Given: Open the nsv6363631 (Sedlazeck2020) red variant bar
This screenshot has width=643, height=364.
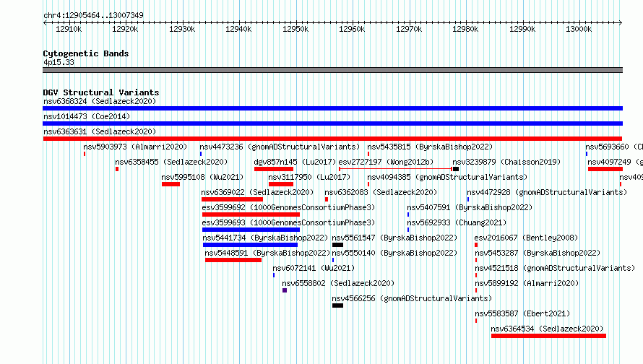Looking at the screenshot, I should pyautogui.click(x=332, y=139).
